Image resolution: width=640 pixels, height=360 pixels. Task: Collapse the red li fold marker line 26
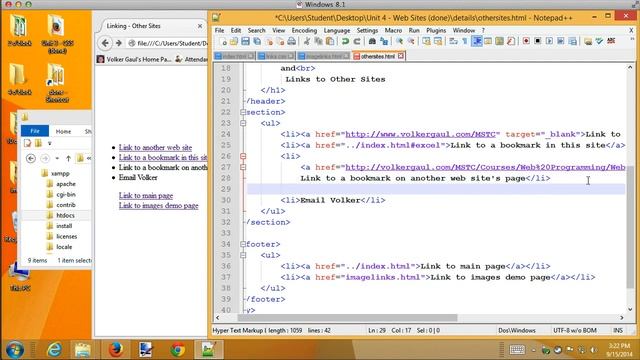tap(243, 156)
